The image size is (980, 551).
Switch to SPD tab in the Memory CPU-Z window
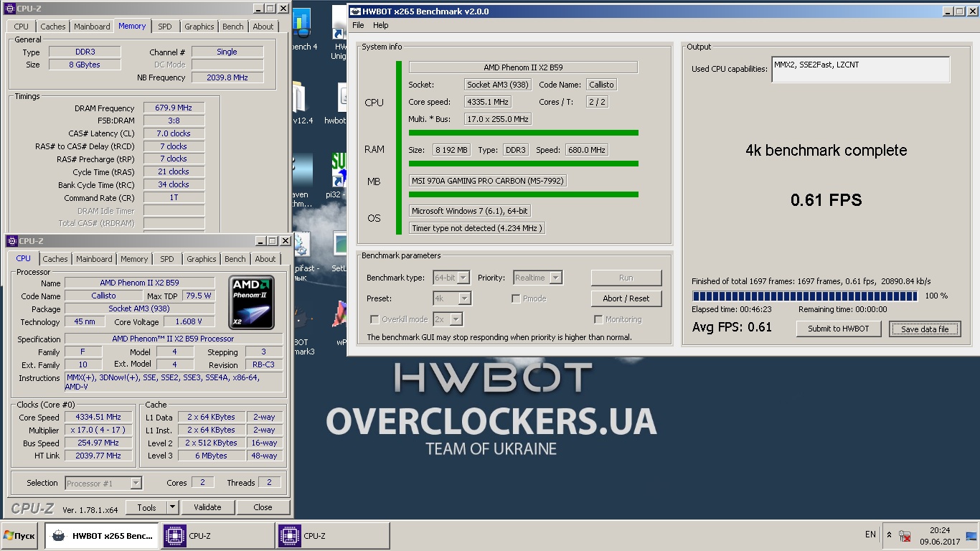[165, 27]
